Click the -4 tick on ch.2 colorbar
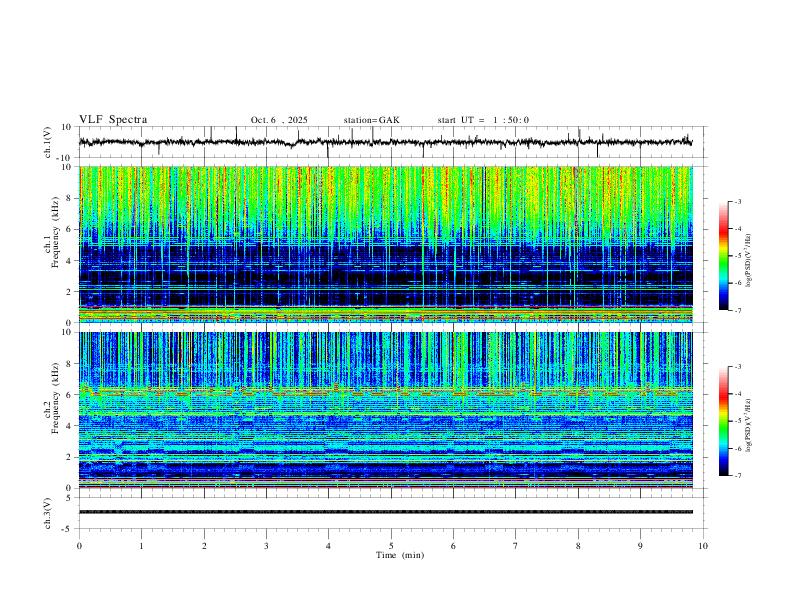 (737, 394)
